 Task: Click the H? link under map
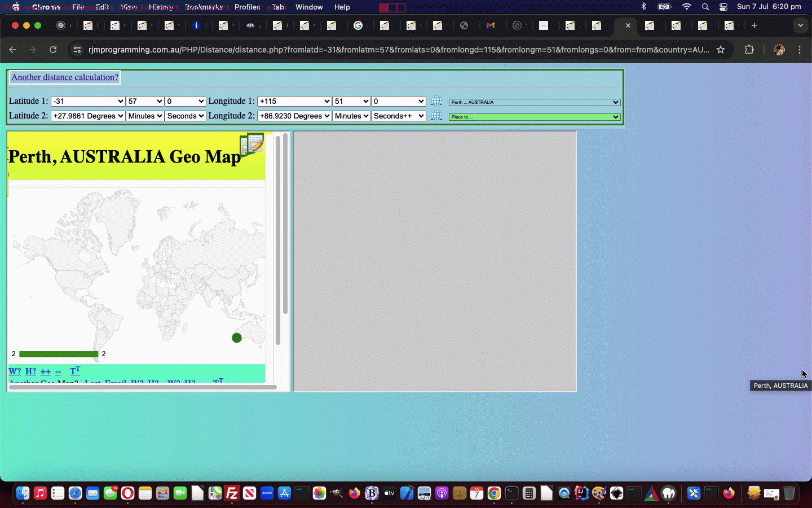30,371
